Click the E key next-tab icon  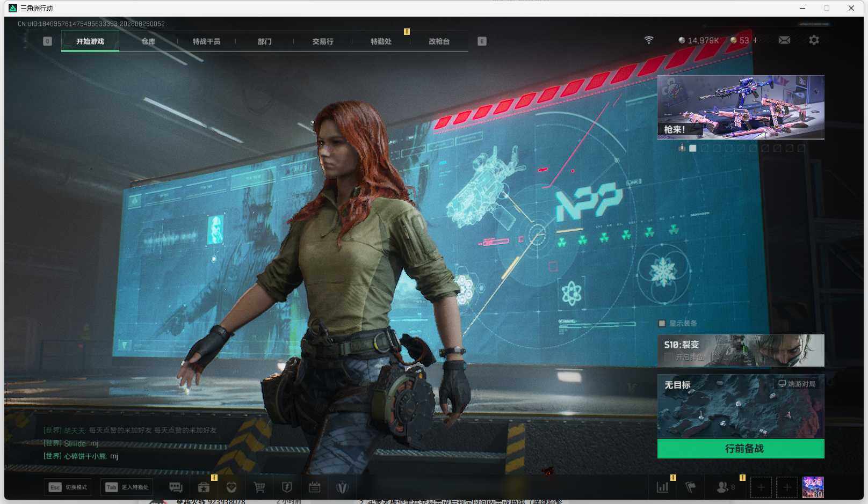(482, 41)
